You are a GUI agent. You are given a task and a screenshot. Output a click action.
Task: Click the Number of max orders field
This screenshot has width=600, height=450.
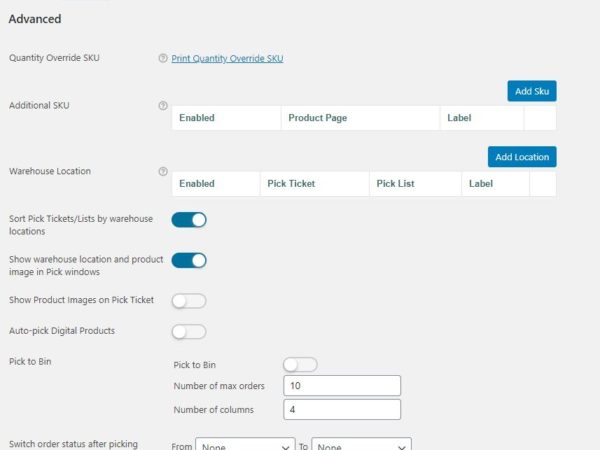[x=342, y=386]
